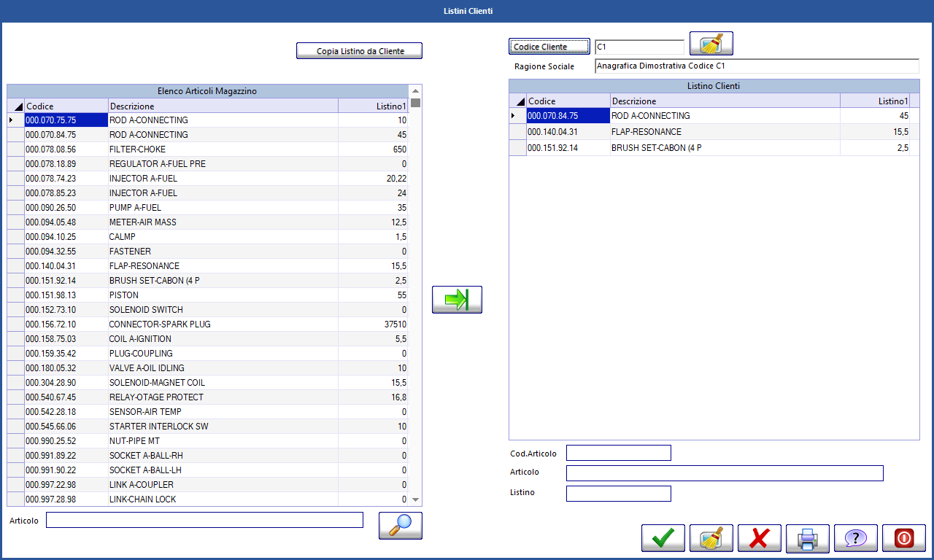Screen dimensions: 934x560
Task: Click the right-side Articolo input field
Action: [x=725, y=473]
